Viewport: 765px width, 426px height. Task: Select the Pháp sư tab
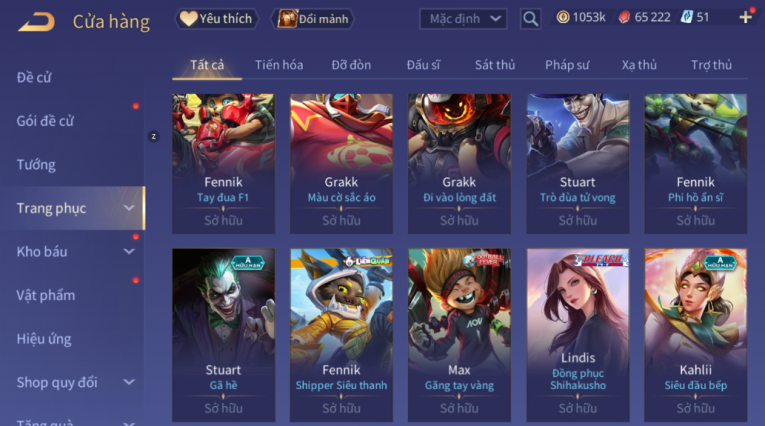[x=567, y=65]
